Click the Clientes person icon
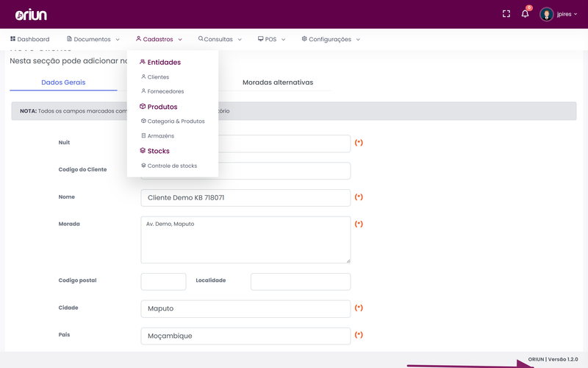 [143, 77]
